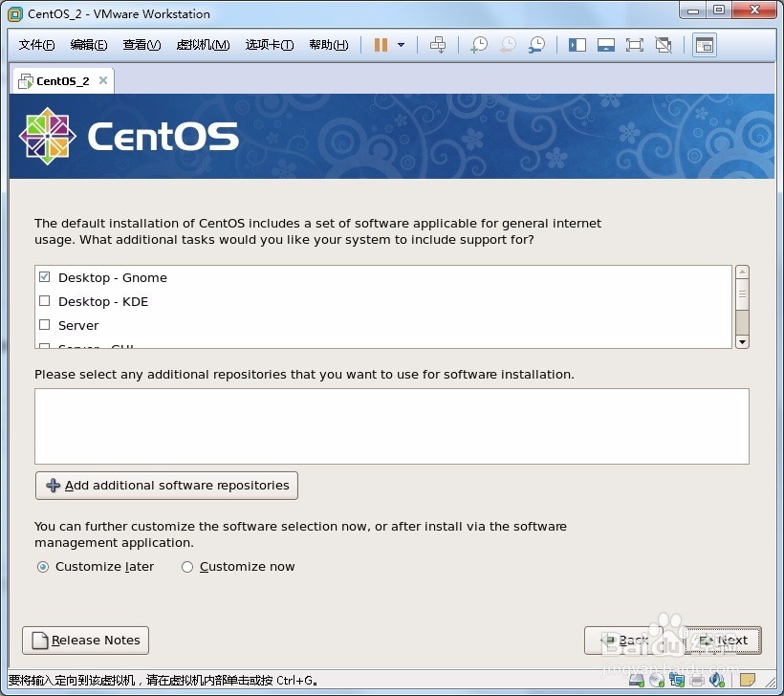Click the network adapter status icon
Image resolution: width=784 pixels, height=696 pixels.
[677, 680]
